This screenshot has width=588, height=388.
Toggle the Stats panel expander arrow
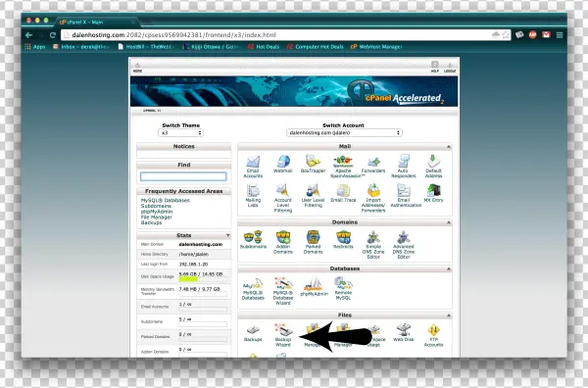click(227, 235)
